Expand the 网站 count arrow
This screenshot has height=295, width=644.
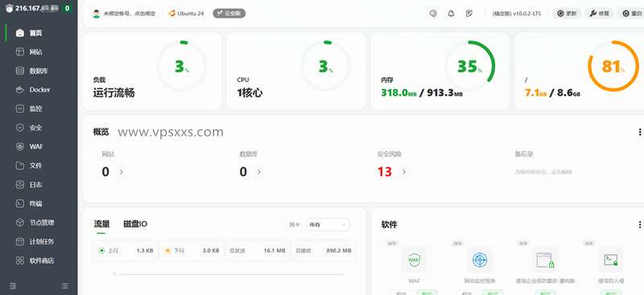(122, 172)
